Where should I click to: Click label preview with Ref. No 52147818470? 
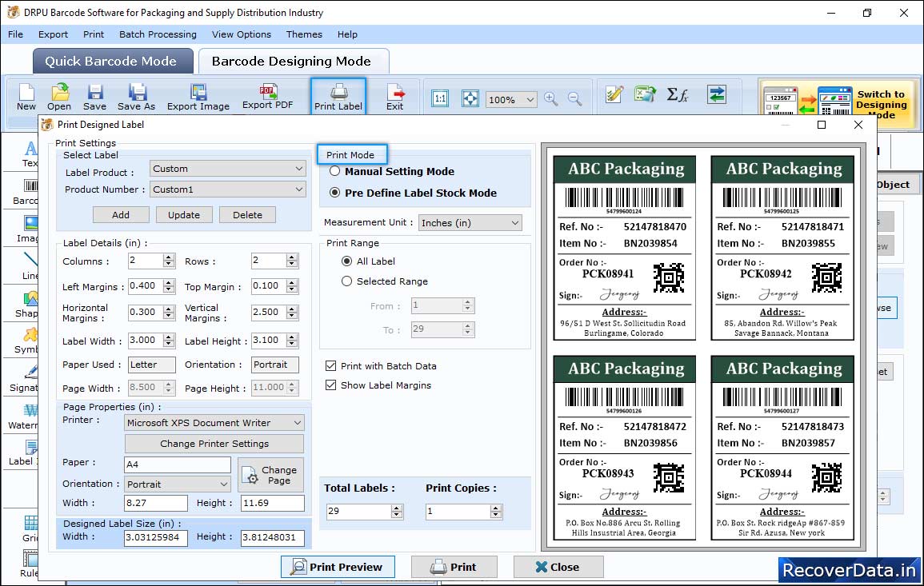[x=625, y=248]
